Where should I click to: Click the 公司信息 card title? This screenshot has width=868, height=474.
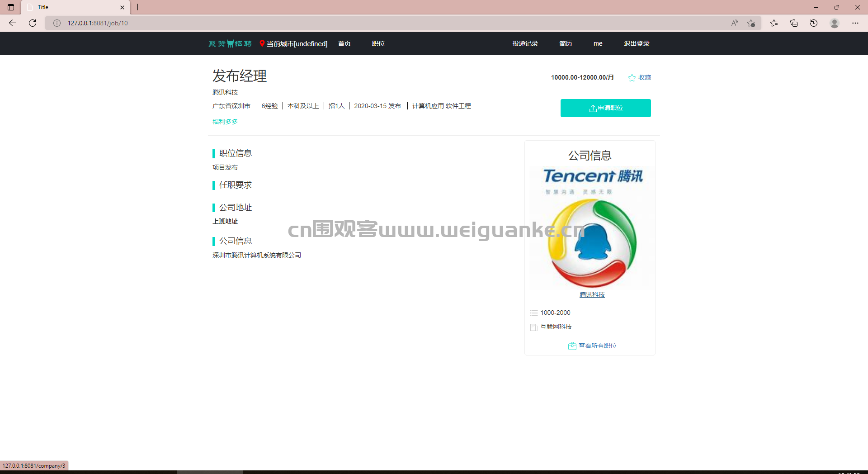[590, 156]
